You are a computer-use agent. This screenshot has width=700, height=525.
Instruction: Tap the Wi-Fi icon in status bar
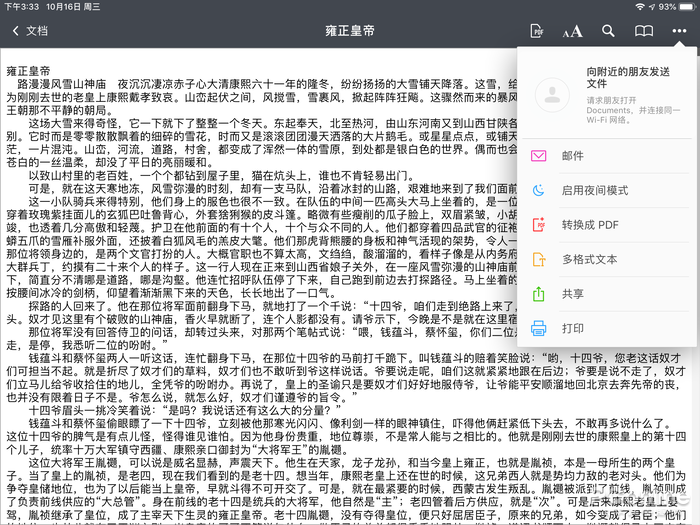640,7
